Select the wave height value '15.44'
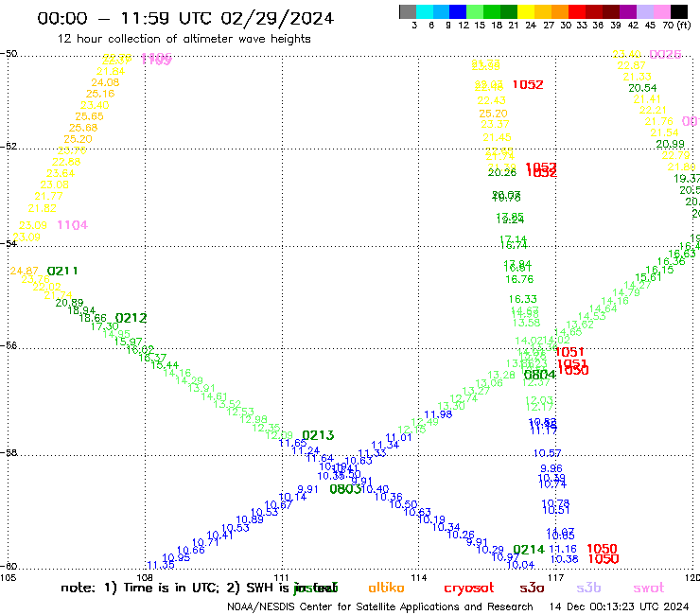700x615 pixels. point(165,365)
